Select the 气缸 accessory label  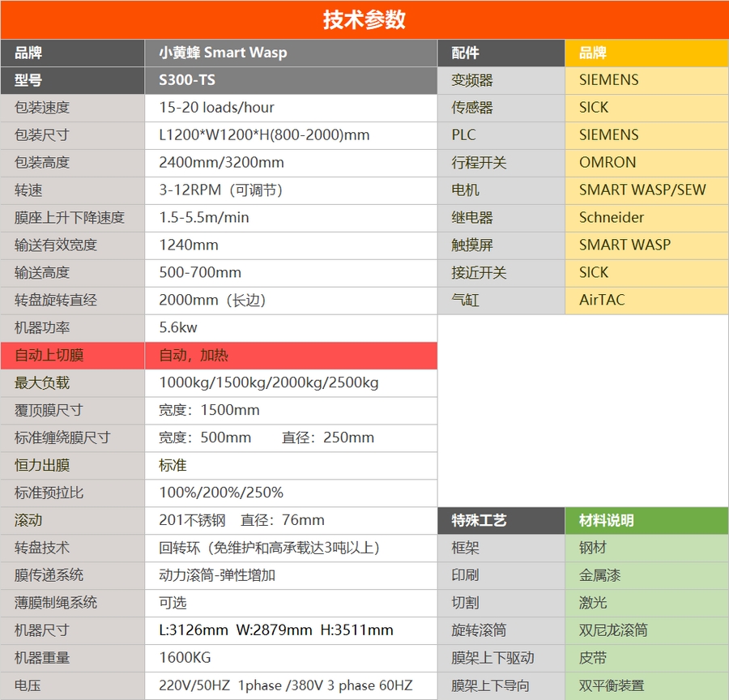pos(501,300)
